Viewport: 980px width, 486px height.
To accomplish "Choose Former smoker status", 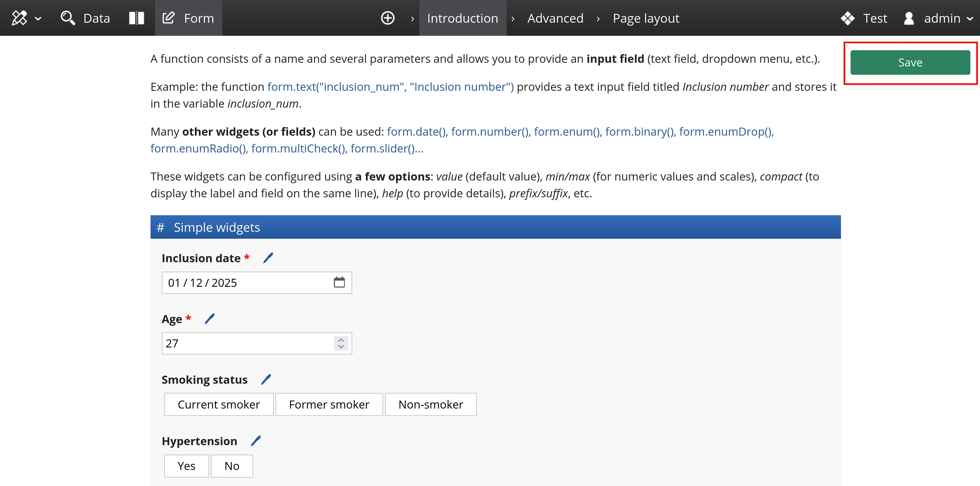I will click(x=329, y=404).
